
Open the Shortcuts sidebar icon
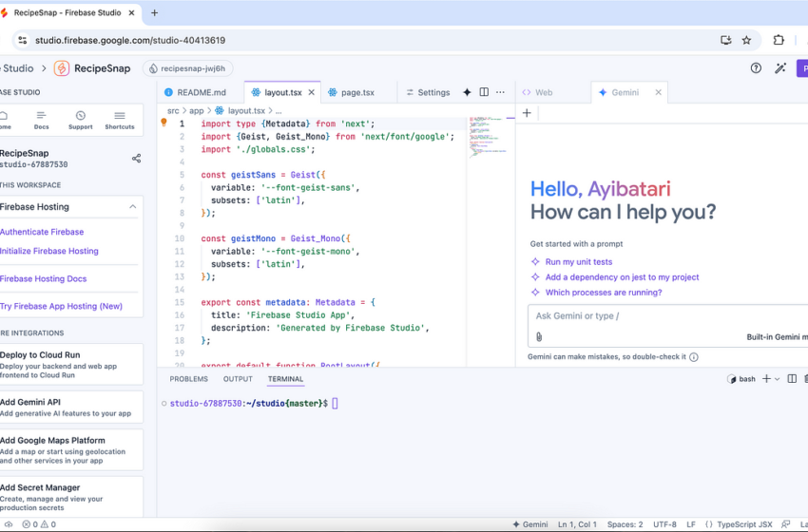click(x=120, y=120)
